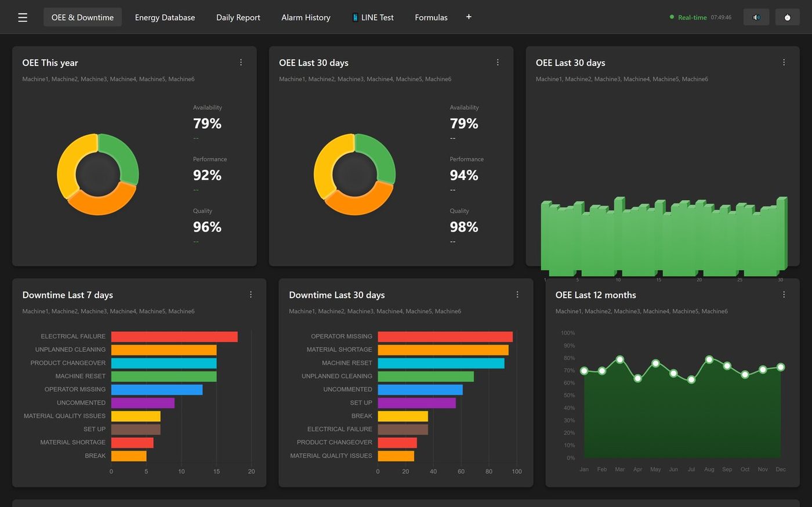Click the phone icon beside LINE Test
The height and width of the screenshot is (507, 812).
(355, 17)
